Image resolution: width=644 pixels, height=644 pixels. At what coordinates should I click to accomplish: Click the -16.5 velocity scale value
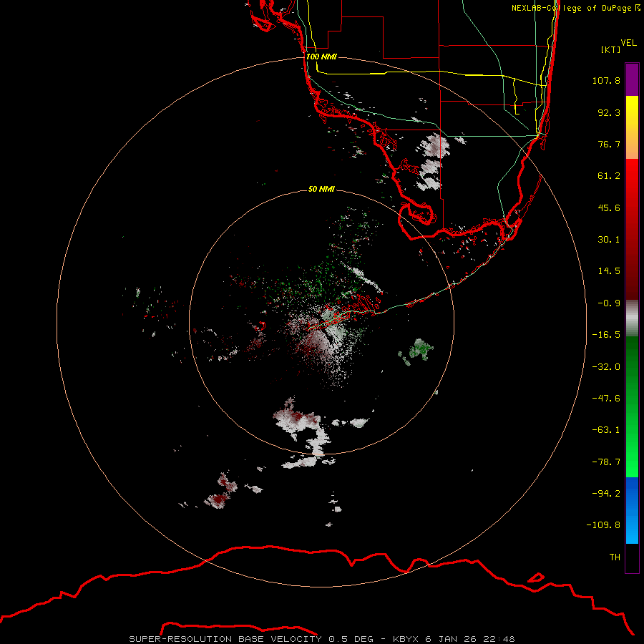[606, 335]
